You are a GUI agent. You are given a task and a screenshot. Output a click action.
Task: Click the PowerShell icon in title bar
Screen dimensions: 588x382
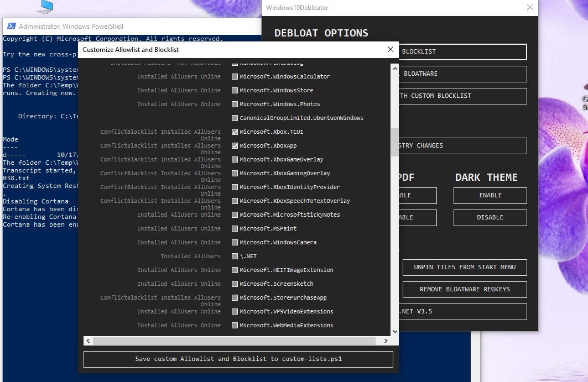coord(11,26)
